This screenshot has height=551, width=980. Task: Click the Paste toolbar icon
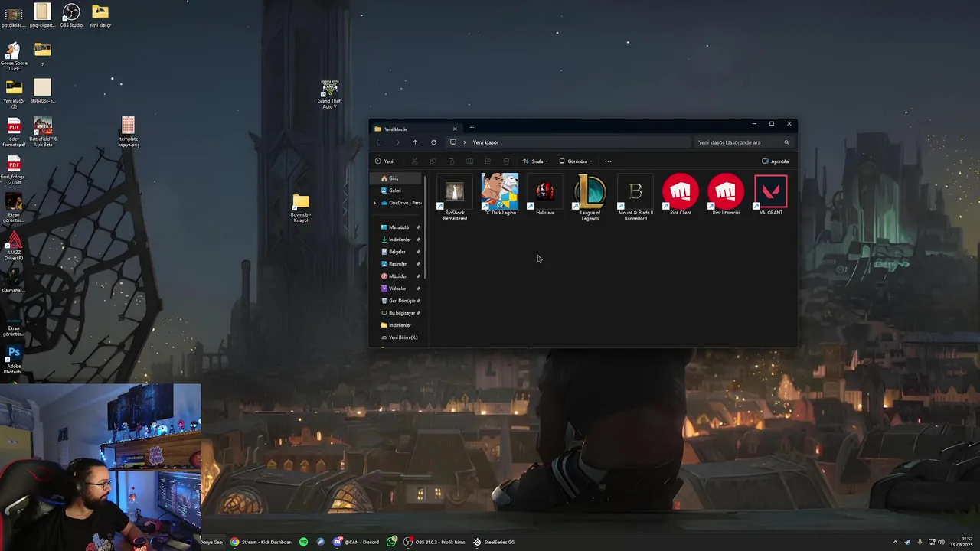[x=451, y=161]
